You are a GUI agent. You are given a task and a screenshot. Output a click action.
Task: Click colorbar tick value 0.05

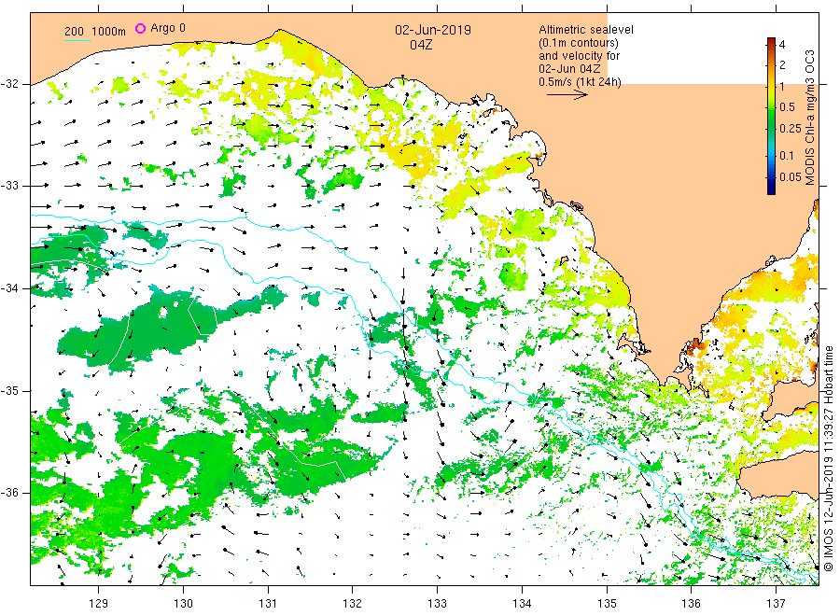[x=791, y=177]
